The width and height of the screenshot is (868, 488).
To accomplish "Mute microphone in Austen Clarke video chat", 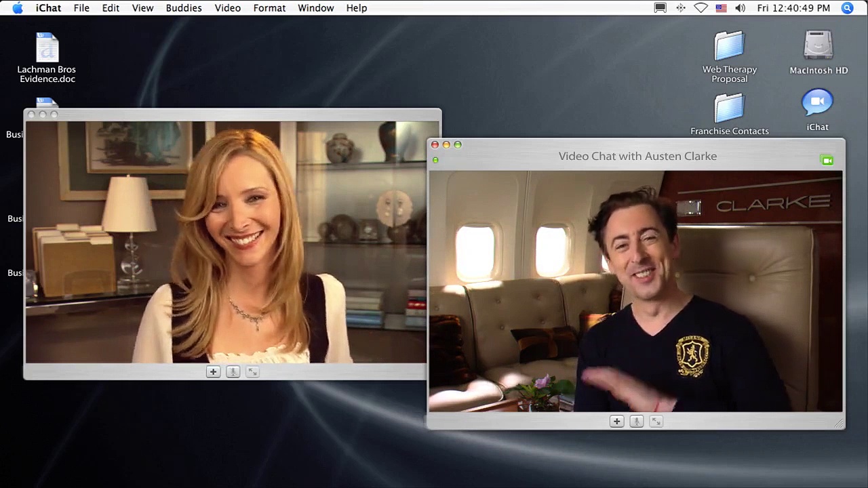I will tap(636, 422).
